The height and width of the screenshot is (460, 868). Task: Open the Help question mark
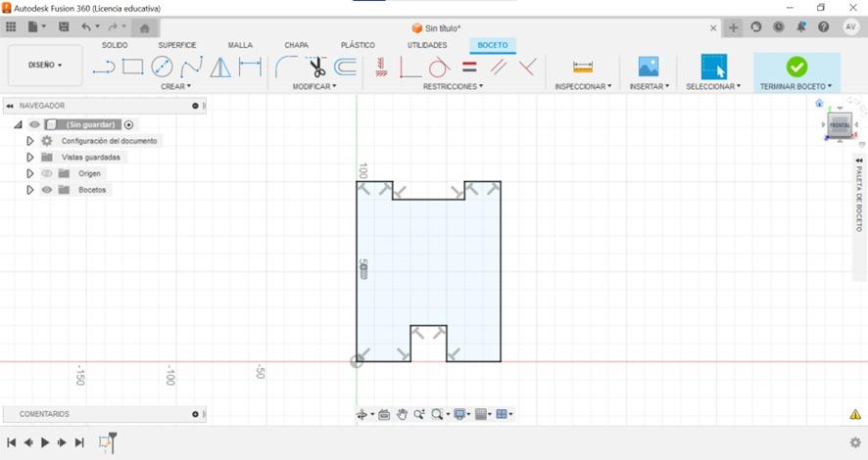pyautogui.click(x=824, y=27)
